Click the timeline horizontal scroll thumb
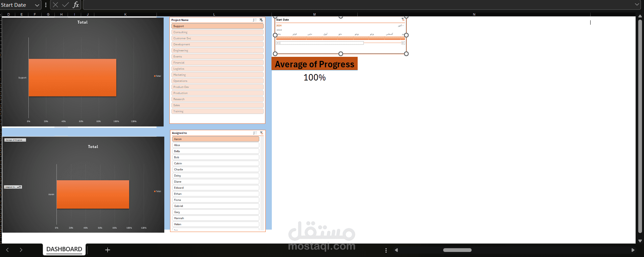This screenshot has height=257, width=644. [321, 43]
